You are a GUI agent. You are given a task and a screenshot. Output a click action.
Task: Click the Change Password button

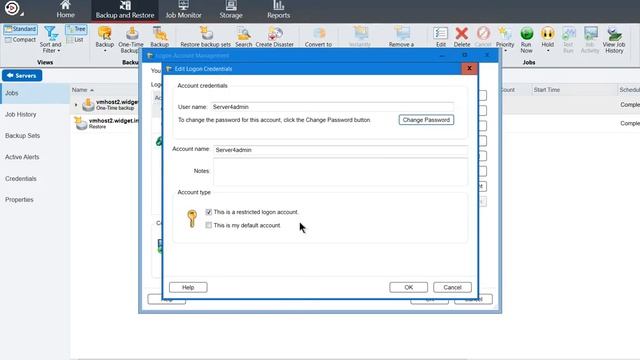(426, 120)
